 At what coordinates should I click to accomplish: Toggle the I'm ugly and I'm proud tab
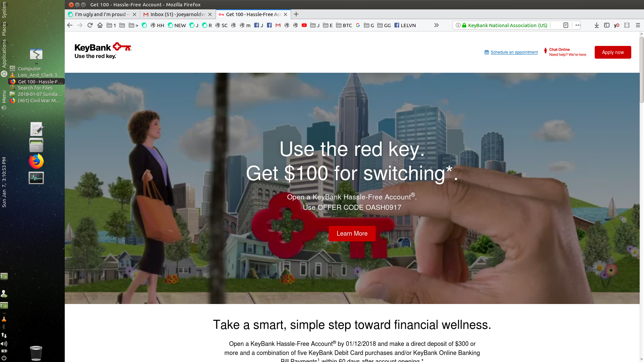tap(102, 14)
